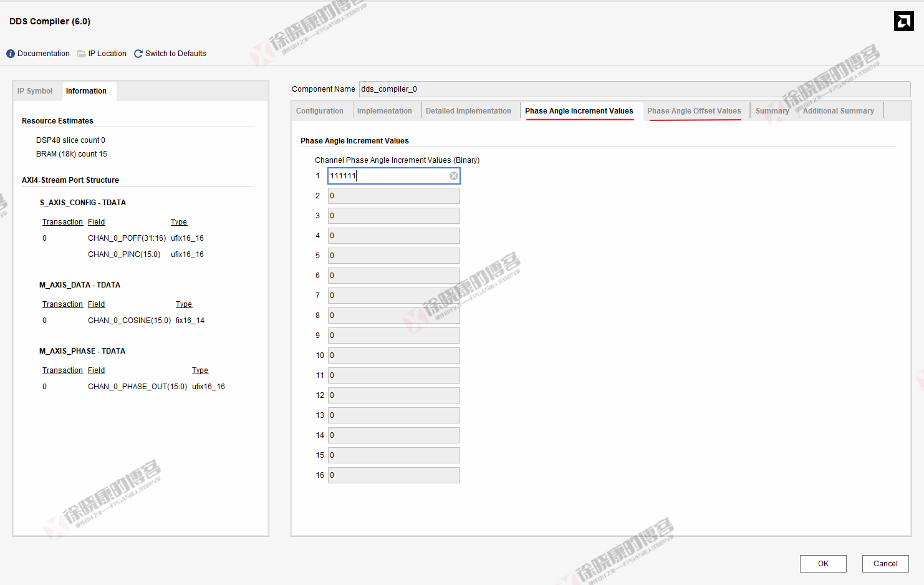924x585 pixels.
Task: Click the IP Location folder icon
Action: [82, 54]
